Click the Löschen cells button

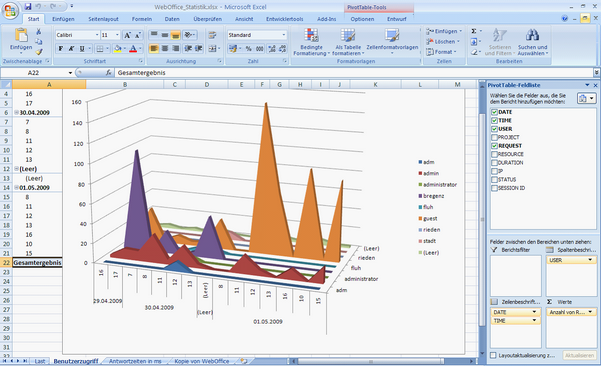point(443,41)
